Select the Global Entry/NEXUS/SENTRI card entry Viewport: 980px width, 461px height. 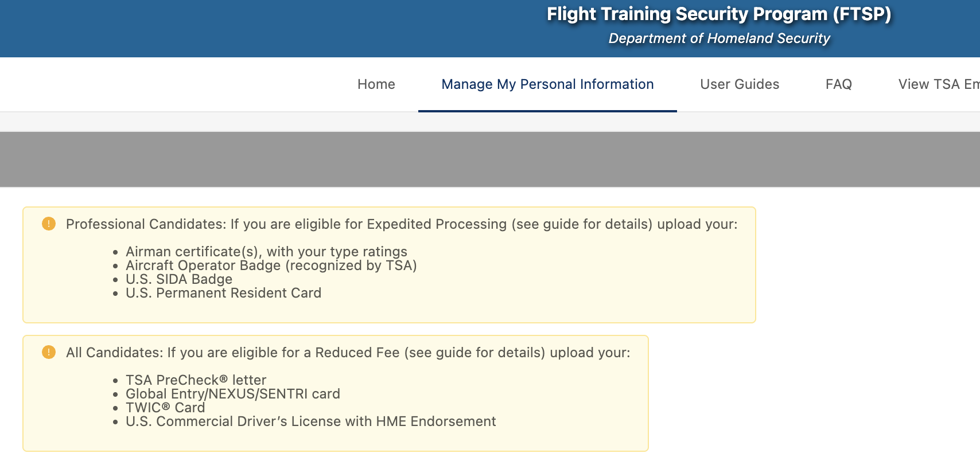(x=232, y=394)
